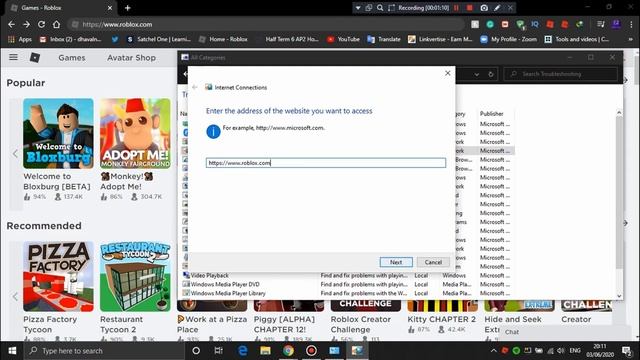Stop the screen recording
Viewport: 640px width, 360px height.
click(469, 8)
